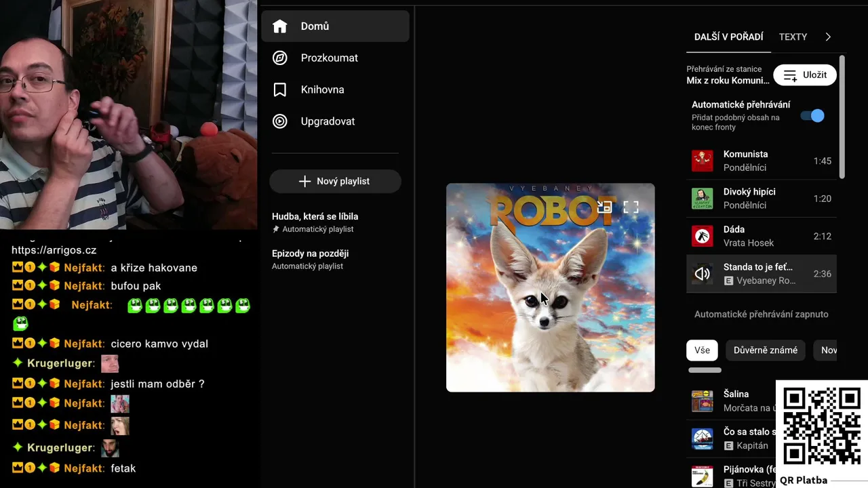
Task: Click the Upgradovat circle icon
Action: [280, 121]
